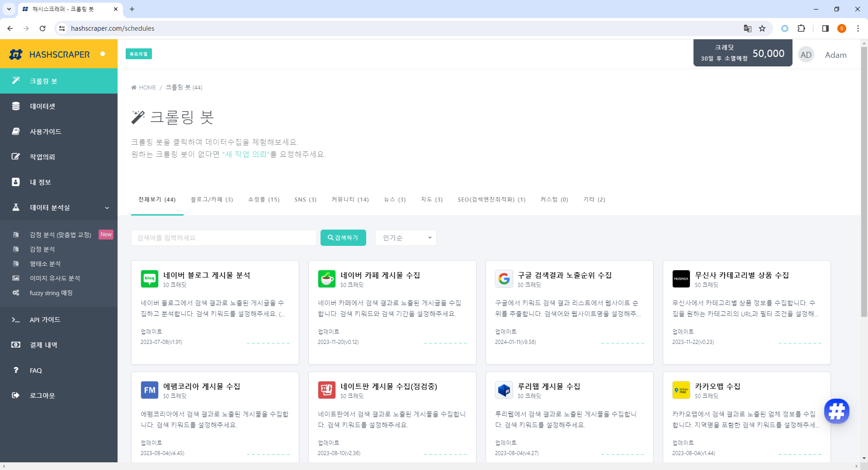Image resolution: width=868 pixels, height=470 pixels.
Task: Click the Musinsa black logo icon
Action: [x=681, y=279]
